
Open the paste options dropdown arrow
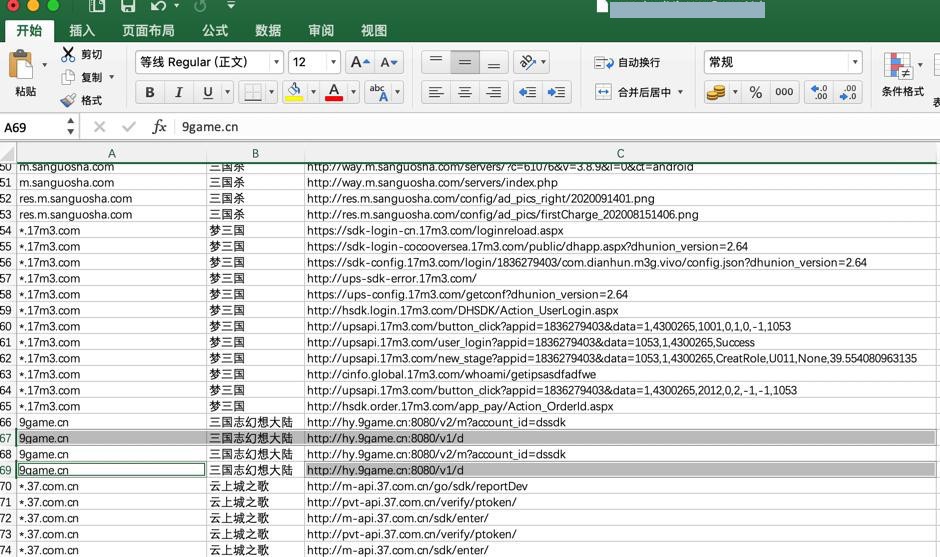44,64
